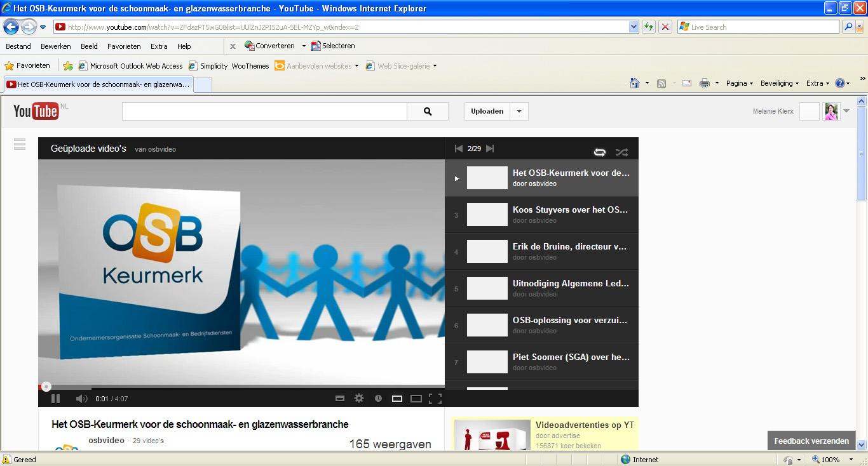Toggle playlist shuffle button

[x=621, y=152]
